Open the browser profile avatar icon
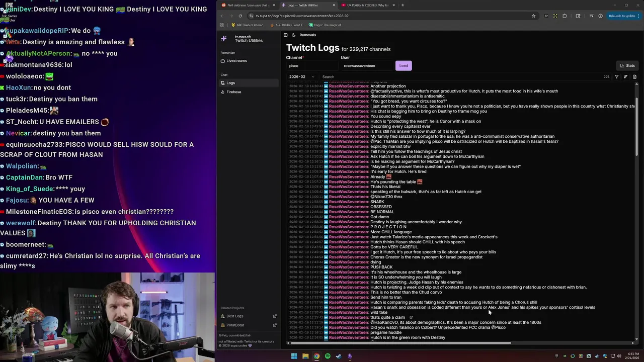The image size is (644, 362). click(600, 16)
